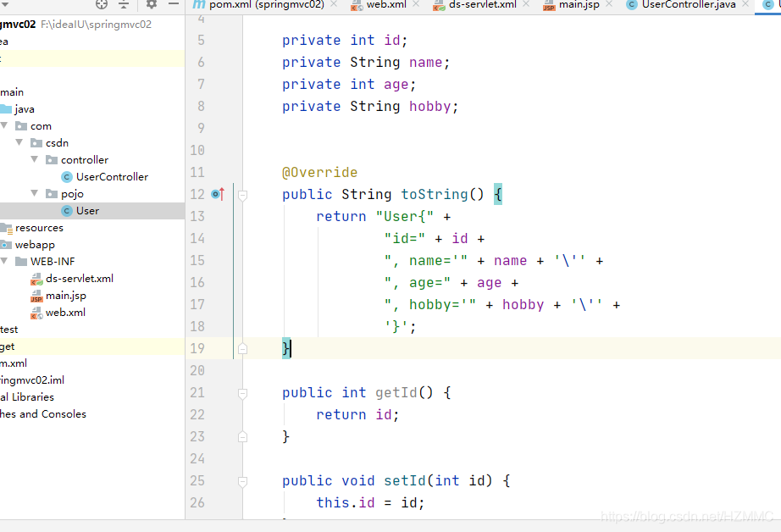Click the locate/scroll-from-source crosshair icon
Viewport: 781px width, 532px height.
[102, 4]
